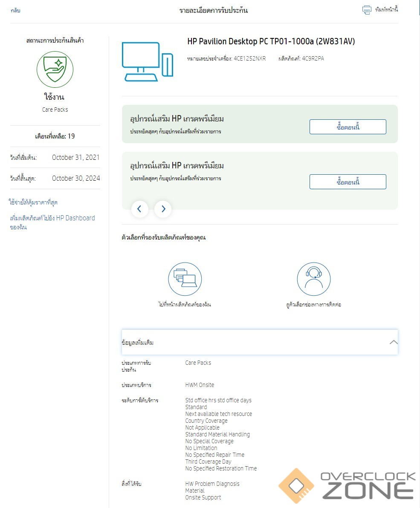Screen dimensions: 420x508
Task: Click ซื้อตอนนี้ button in first accessories banner
Action: pyautogui.click(x=348, y=127)
